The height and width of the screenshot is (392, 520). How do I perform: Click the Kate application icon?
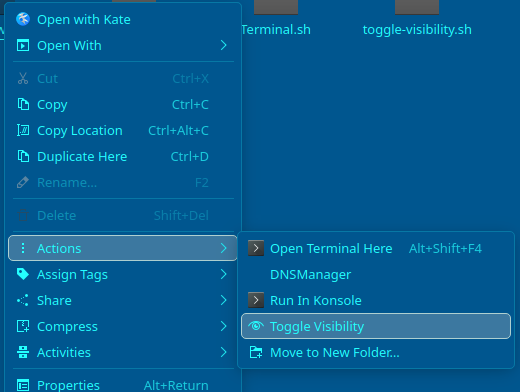point(23,19)
